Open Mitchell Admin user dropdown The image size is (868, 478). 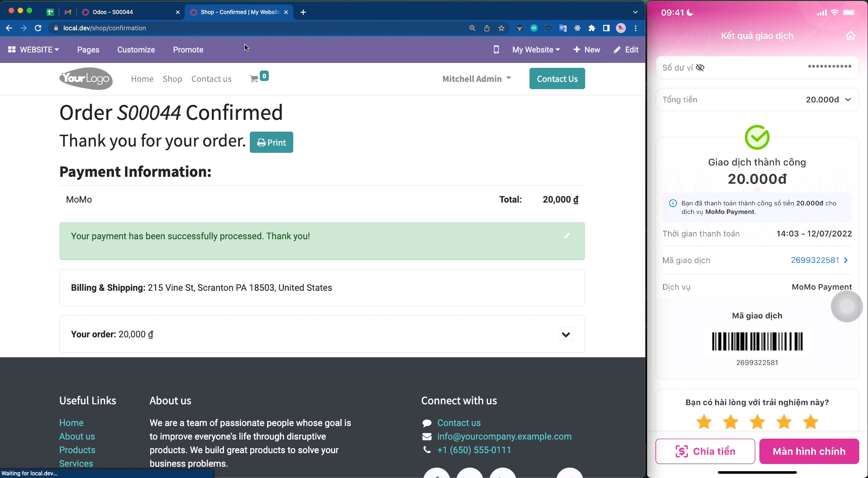coord(477,79)
